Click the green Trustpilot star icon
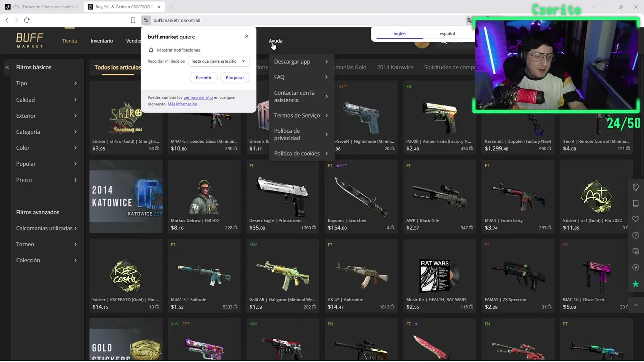 point(636,284)
